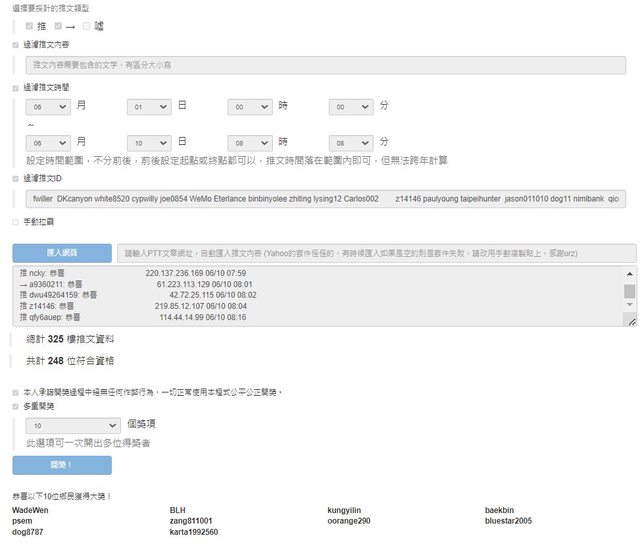The image size is (640, 544).
Task: Expand the start hour dropdown showing 00
Action: [250, 105]
